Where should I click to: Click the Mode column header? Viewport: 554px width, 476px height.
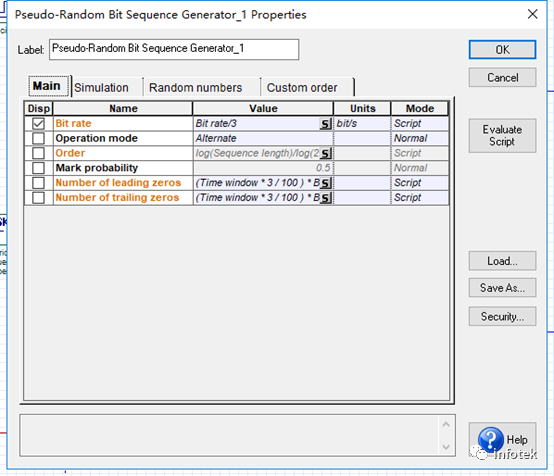pyautogui.click(x=420, y=108)
